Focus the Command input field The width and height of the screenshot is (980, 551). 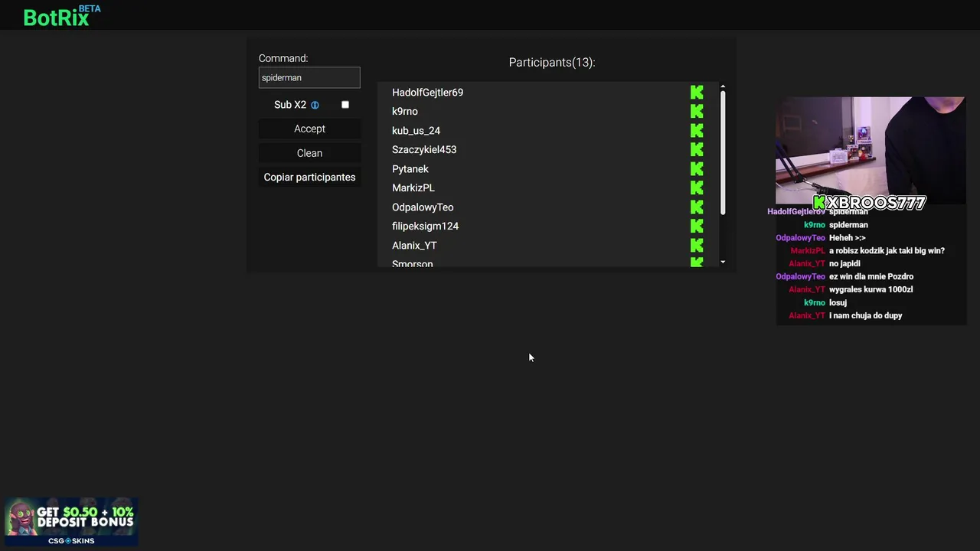309,77
